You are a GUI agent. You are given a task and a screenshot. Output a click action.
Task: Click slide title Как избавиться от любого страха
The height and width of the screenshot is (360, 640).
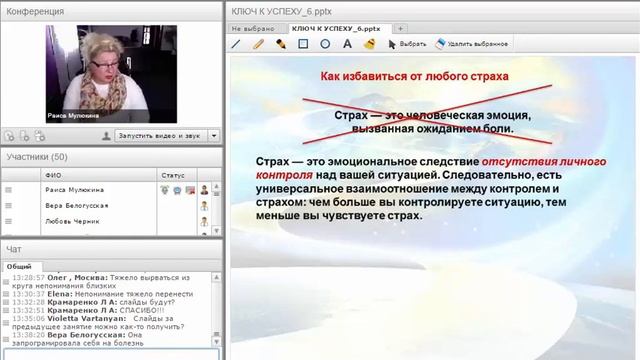[414, 76]
